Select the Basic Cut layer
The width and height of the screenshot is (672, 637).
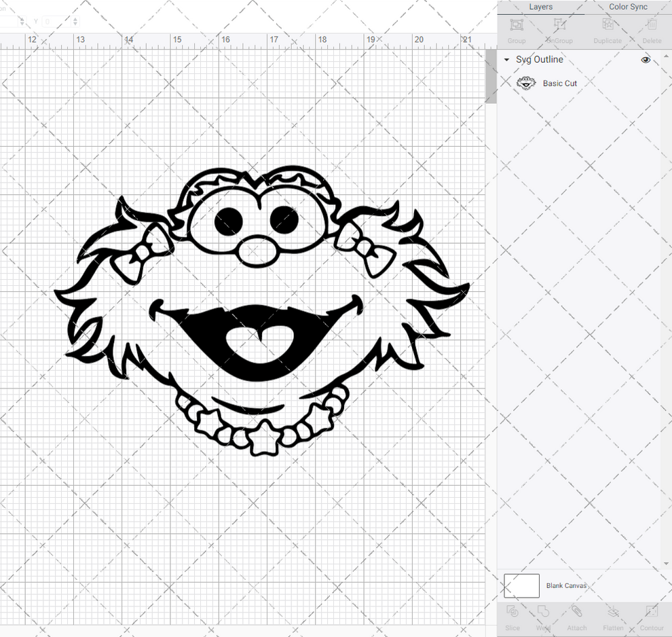[x=559, y=83]
